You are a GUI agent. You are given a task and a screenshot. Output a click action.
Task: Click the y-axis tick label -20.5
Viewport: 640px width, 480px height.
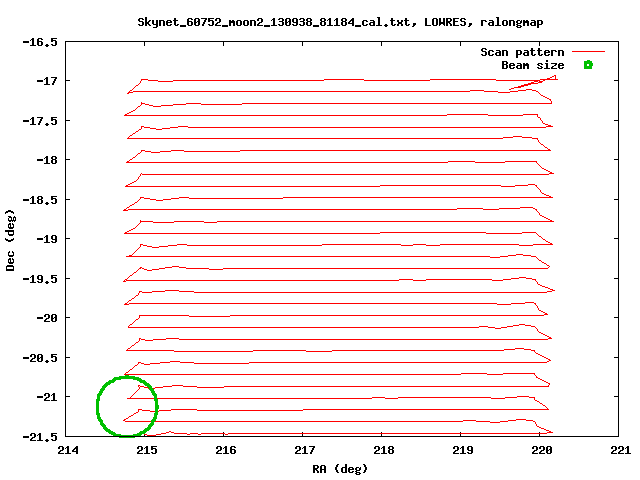pos(40,358)
